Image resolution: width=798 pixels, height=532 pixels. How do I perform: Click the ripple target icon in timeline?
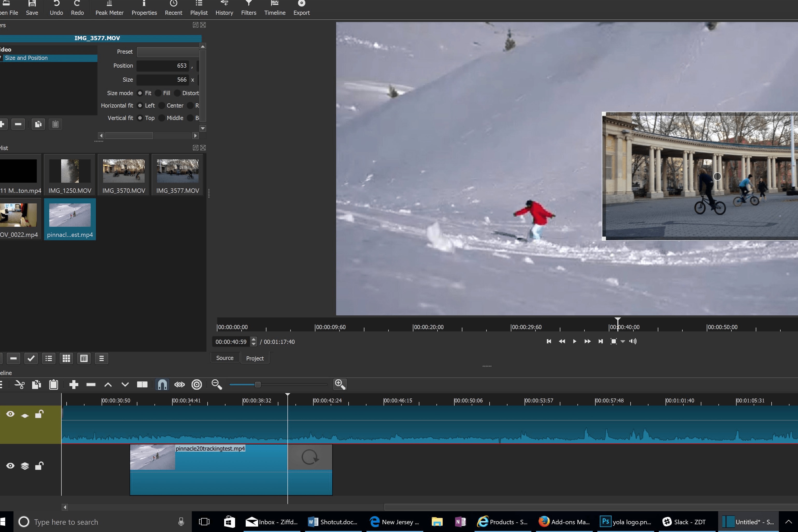pyautogui.click(x=197, y=384)
